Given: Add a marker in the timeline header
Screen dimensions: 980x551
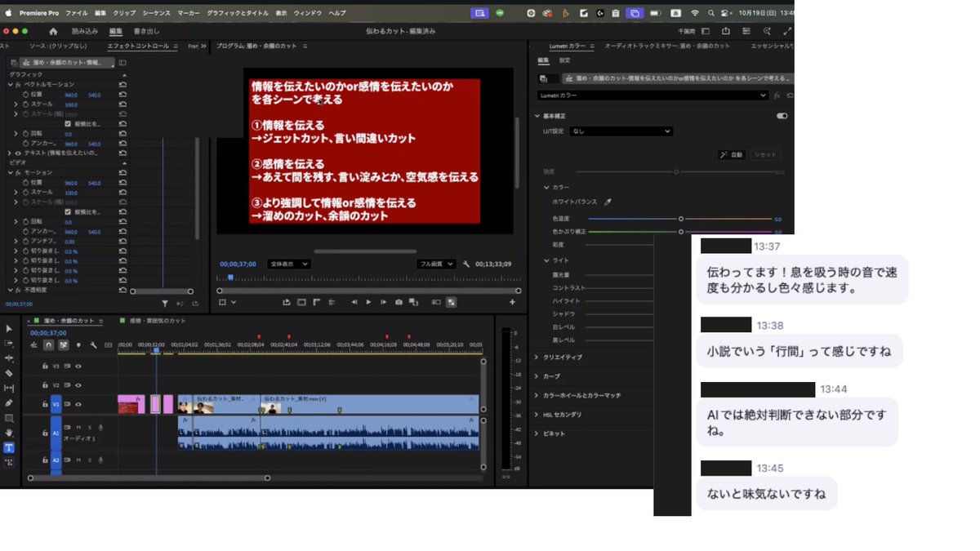Looking at the screenshot, I should point(79,344).
